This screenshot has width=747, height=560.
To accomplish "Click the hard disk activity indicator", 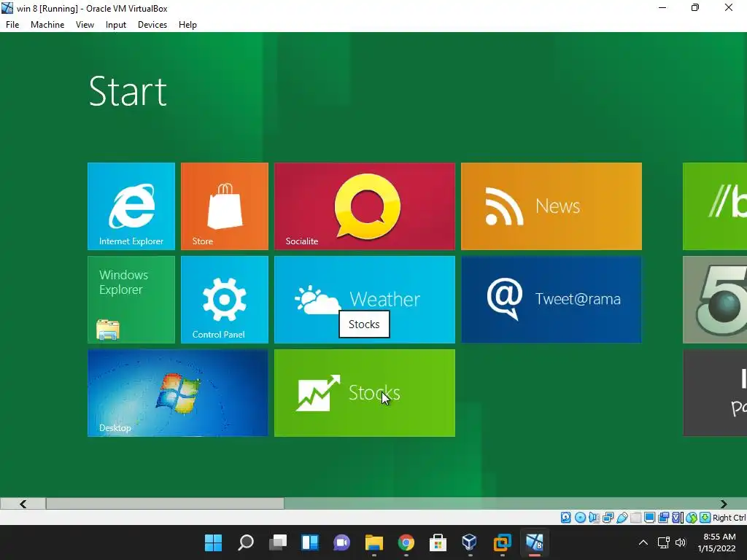I will click(x=565, y=518).
